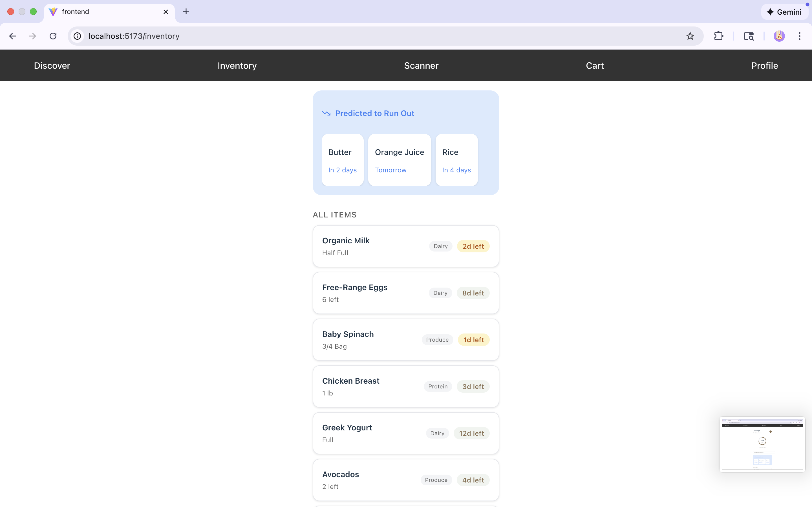Go to the Discover nav item

click(52, 65)
